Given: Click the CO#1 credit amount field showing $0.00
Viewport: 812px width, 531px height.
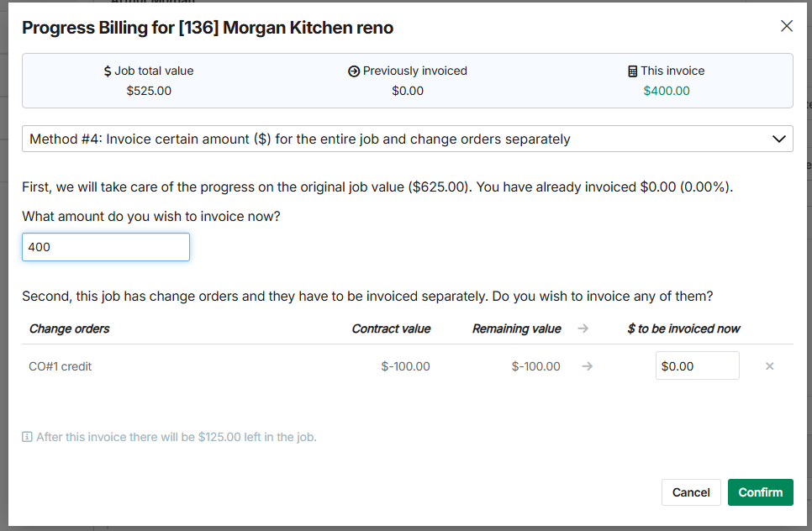Looking at the screenshot, I should (x=697, y=366).
